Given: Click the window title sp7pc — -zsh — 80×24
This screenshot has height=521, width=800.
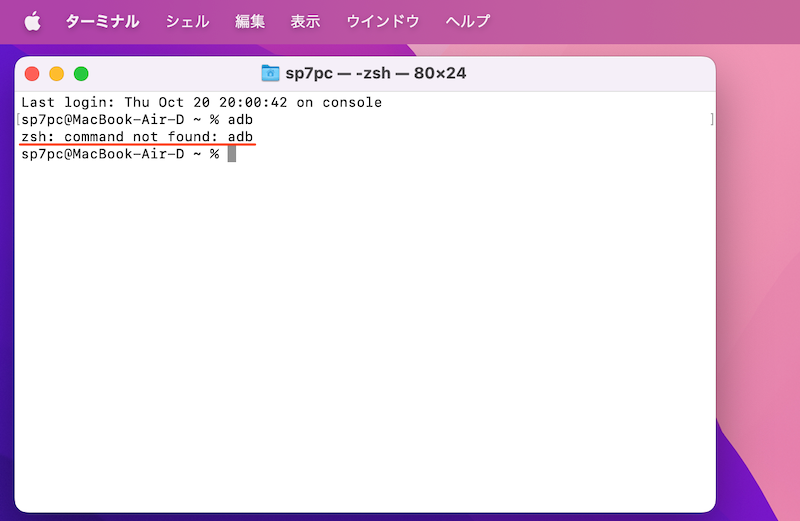Looking at the screenshot, I should (x=376, y=73).
